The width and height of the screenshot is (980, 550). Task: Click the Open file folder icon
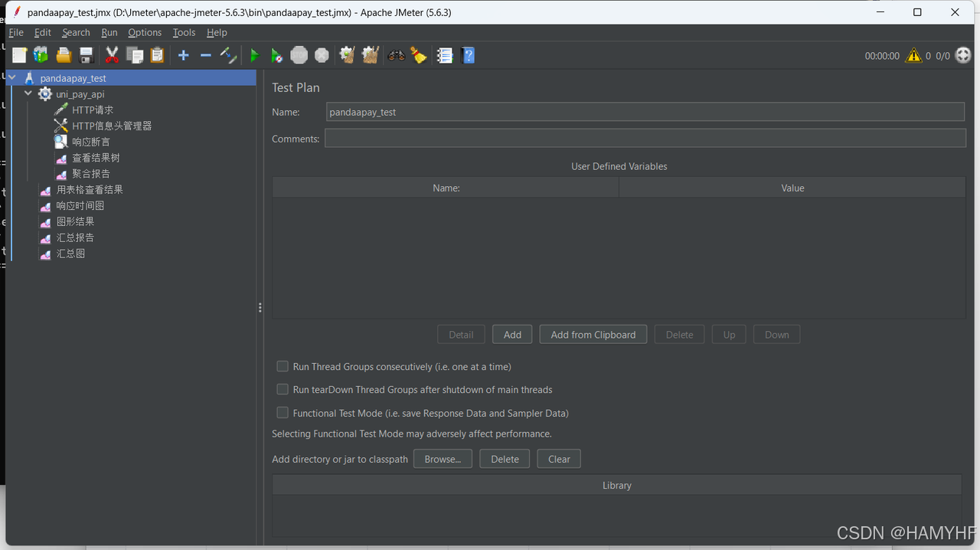tap(64, 55)
